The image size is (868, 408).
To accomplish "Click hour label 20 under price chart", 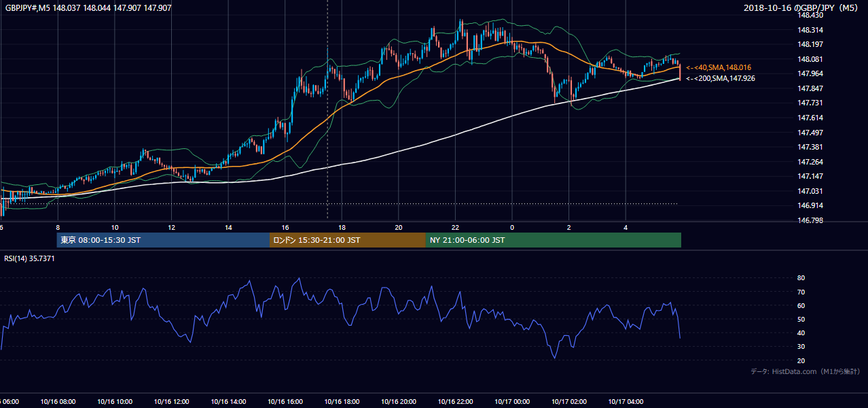I will [399, 227].
